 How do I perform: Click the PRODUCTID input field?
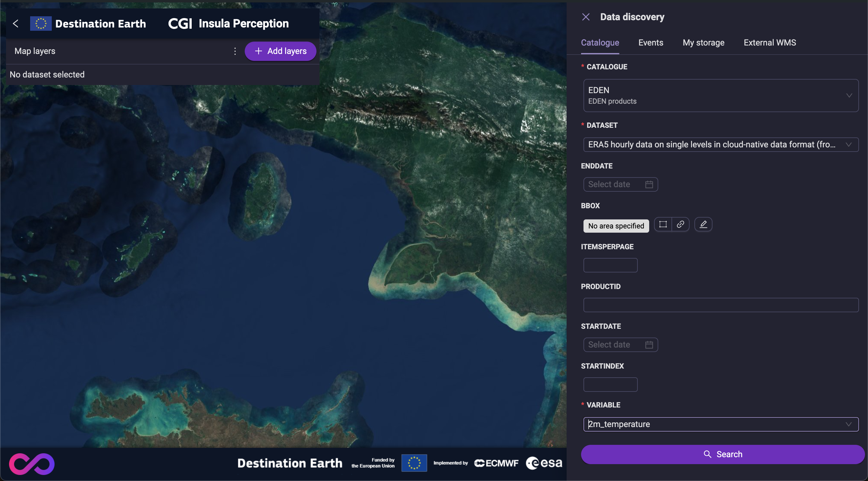tap(721, 305)
